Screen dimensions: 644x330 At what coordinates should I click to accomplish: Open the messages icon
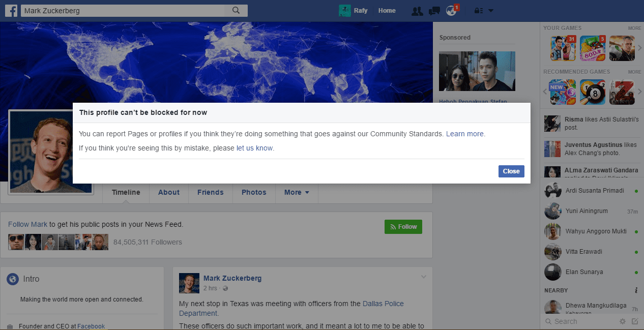pyautogui.click(x=434, y=11)
